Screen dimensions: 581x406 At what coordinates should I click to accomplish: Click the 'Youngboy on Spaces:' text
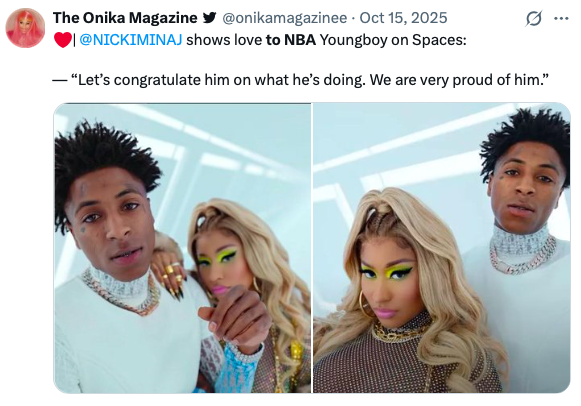pos(393,40)
